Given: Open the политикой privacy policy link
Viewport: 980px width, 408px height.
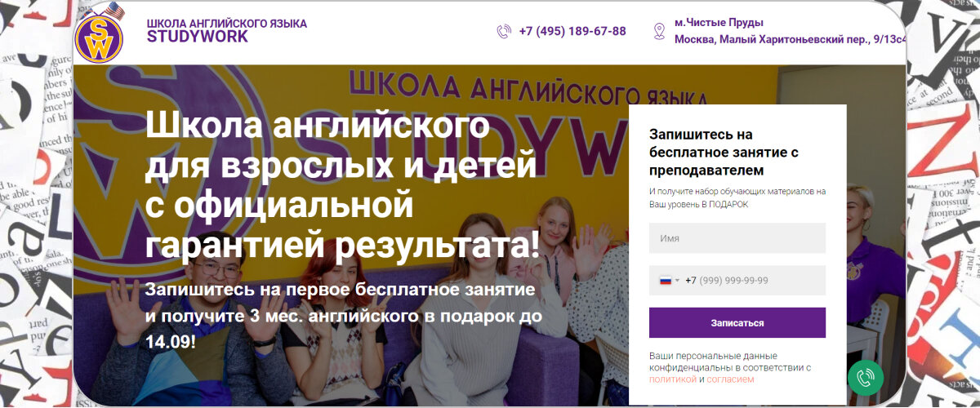Looking at the screenshot, I should click(x=673, y=379).
